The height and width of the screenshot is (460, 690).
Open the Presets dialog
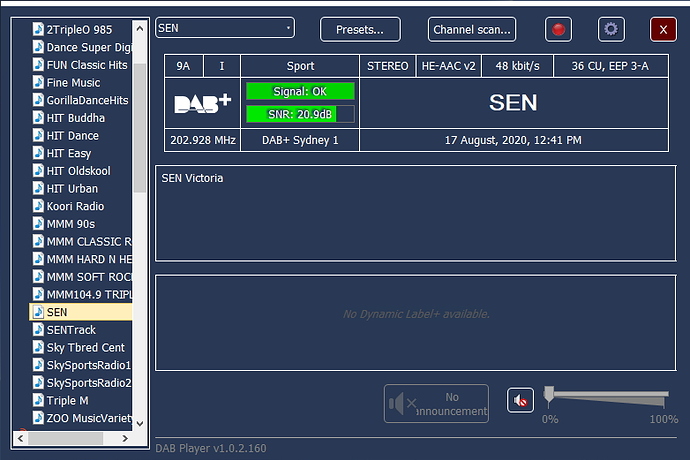click(360, 29)
